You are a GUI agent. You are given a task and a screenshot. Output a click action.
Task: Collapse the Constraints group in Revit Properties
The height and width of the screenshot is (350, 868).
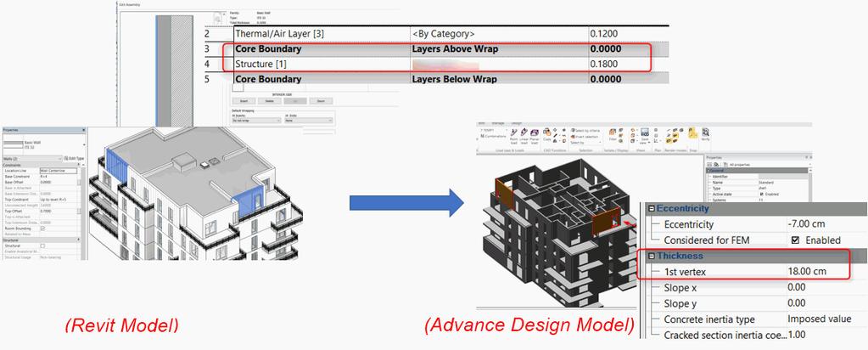click(79, 165)
